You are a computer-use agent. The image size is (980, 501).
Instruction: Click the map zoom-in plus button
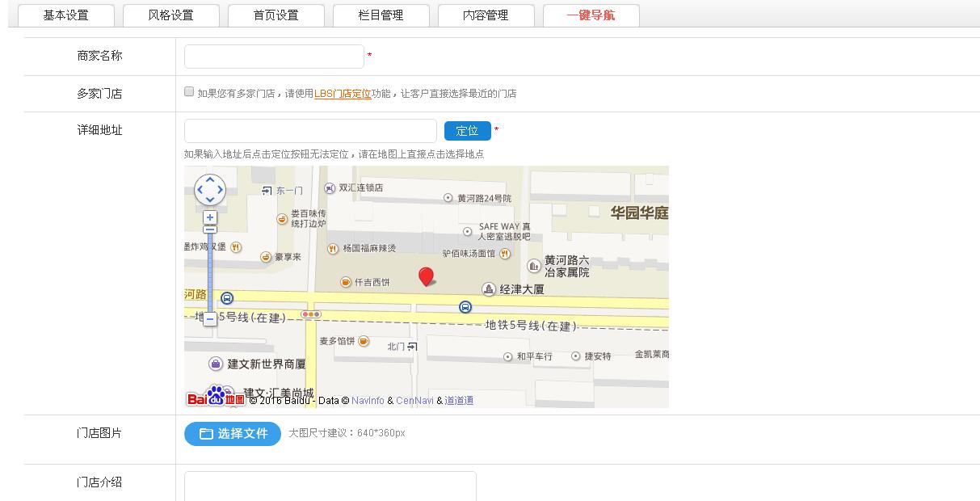[210, 217]
